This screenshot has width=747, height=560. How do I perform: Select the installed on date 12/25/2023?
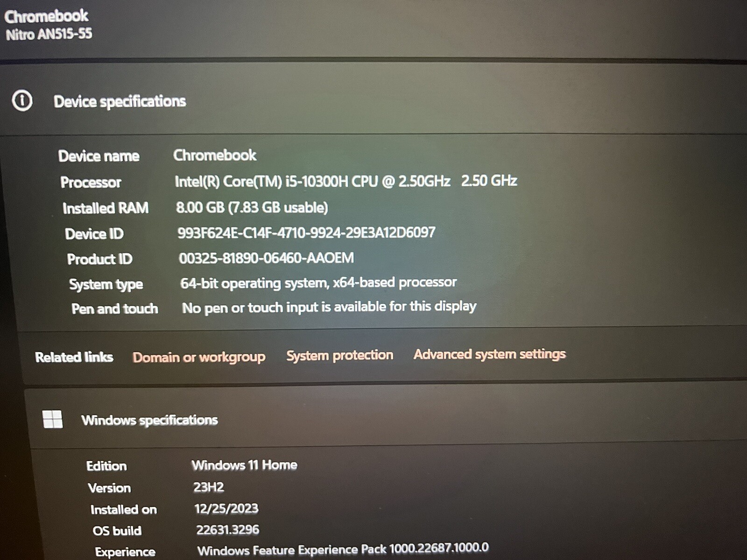point(226,508)
